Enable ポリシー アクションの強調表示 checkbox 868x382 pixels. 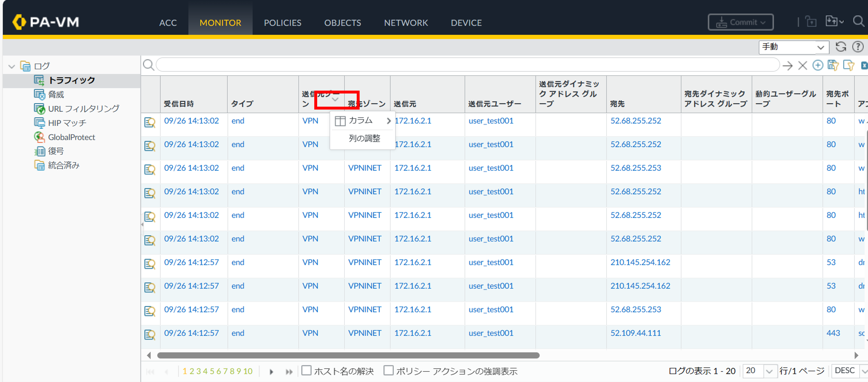point(388,370)
